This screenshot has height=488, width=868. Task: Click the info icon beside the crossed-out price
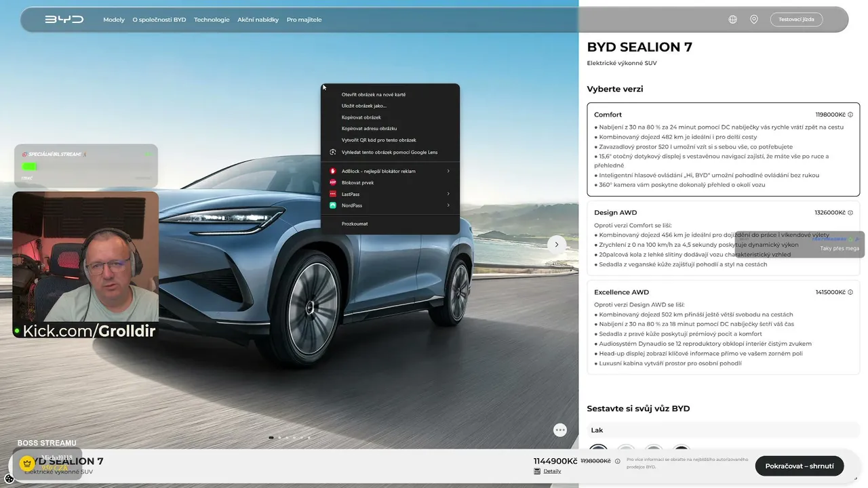coord(617,462)
